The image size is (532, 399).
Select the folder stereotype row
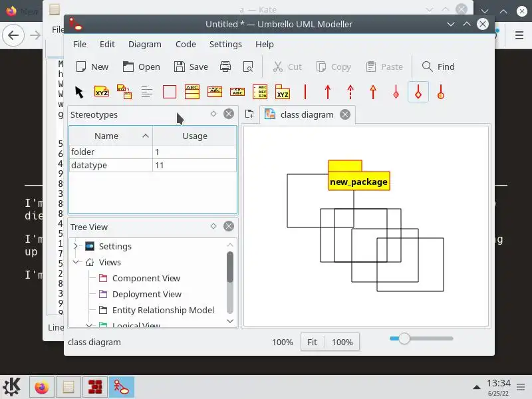click(x=153, y=152)
